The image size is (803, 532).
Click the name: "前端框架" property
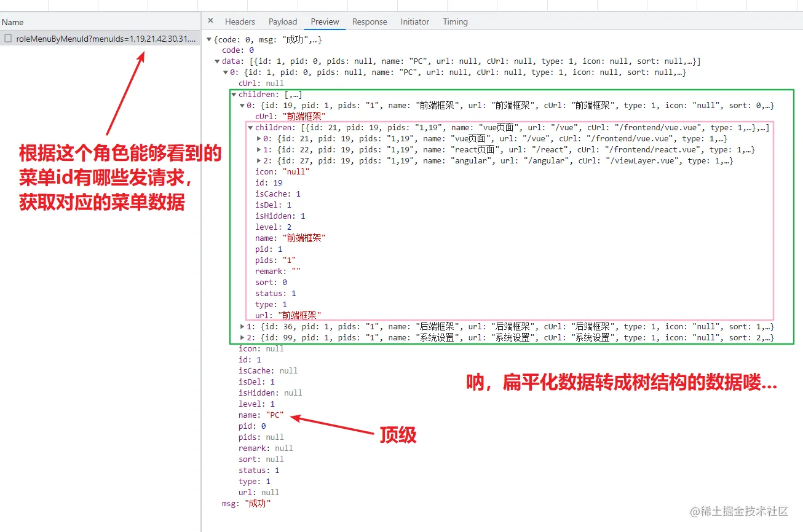[x=290, y=238]
